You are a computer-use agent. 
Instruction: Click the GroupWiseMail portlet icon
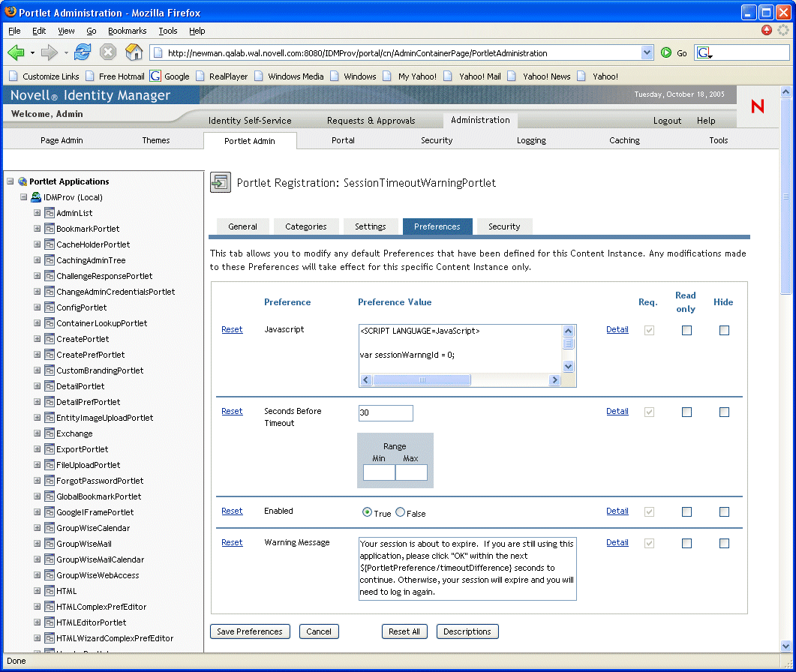pyautogui.click(x=50, y=543)
